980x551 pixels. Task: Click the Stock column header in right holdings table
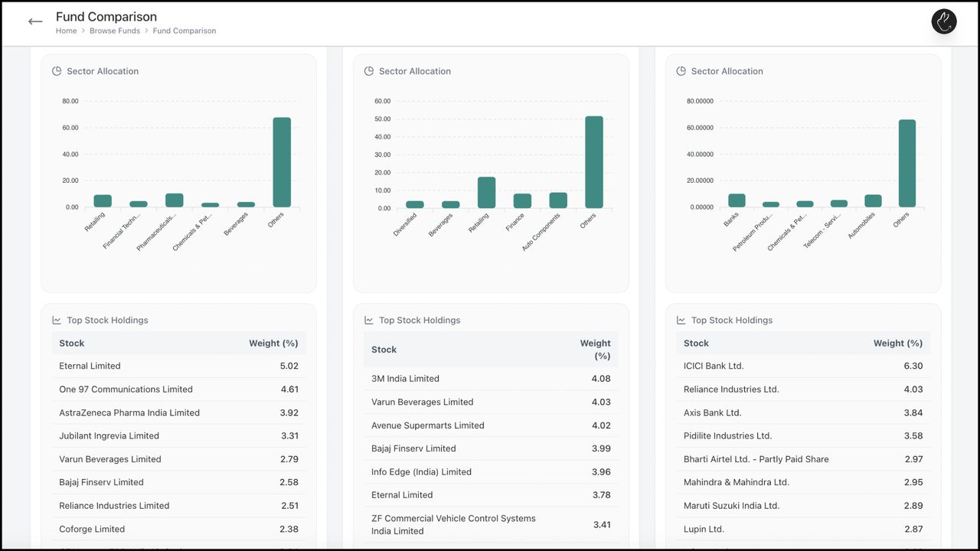click(x=696, y=343)
